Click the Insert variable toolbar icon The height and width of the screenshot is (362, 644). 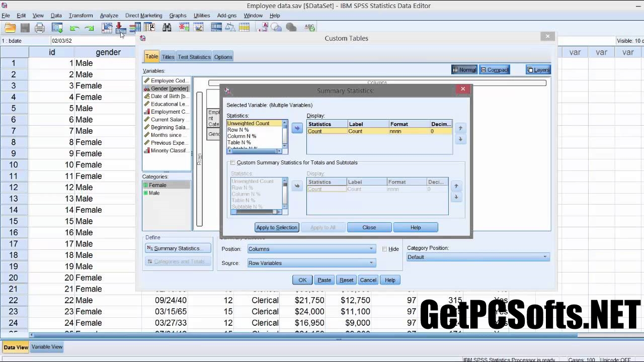pos(198,28)
